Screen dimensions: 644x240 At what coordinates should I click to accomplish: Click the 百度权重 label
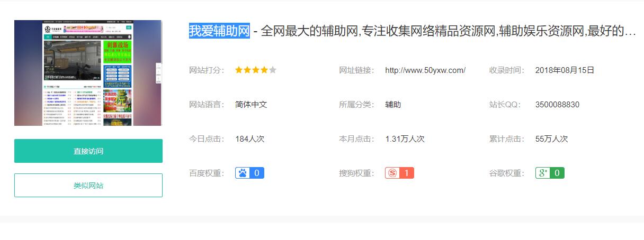click(207, 173)
